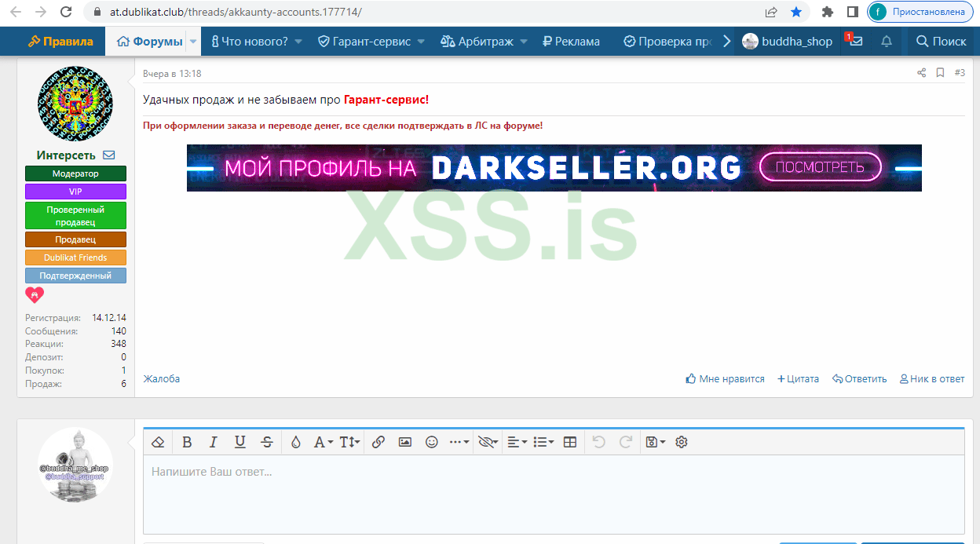Click the eraser remove-formatting icon
The height and width of the screenshot is (544, 980).
pos(157,442)
